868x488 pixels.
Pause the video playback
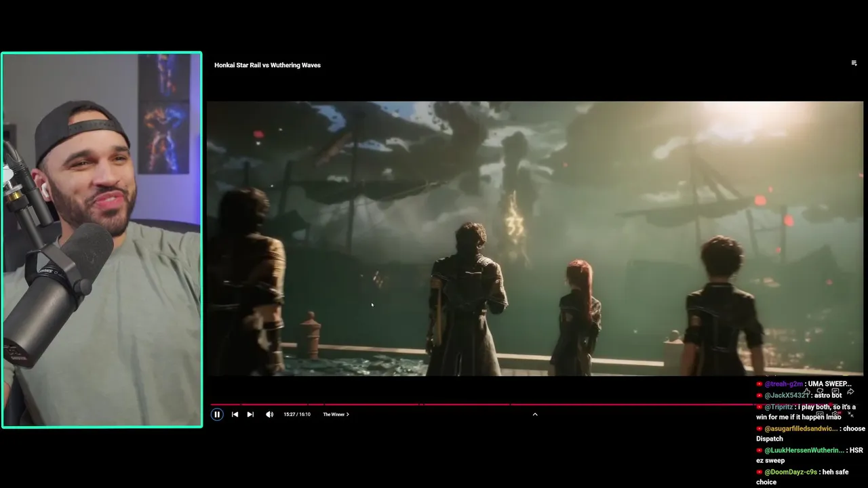tap(217, 414)
